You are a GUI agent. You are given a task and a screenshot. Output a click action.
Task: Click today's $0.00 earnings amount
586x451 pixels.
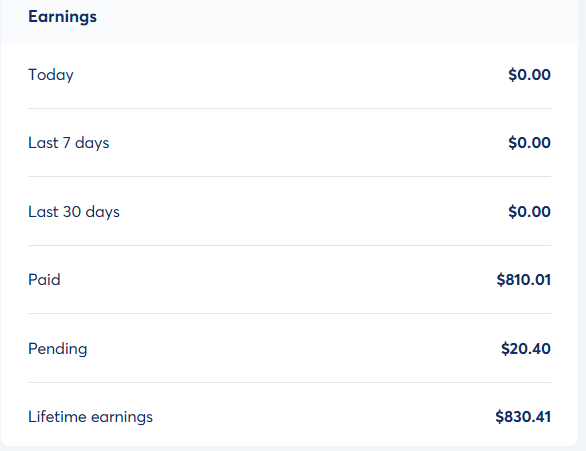pyautogui.click(x=529, y=75)
